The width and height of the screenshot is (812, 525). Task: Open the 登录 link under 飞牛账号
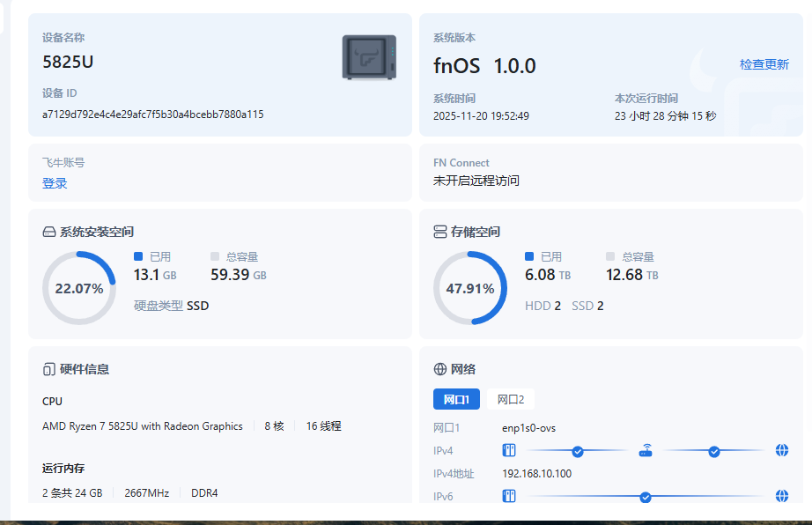(55, 183)
